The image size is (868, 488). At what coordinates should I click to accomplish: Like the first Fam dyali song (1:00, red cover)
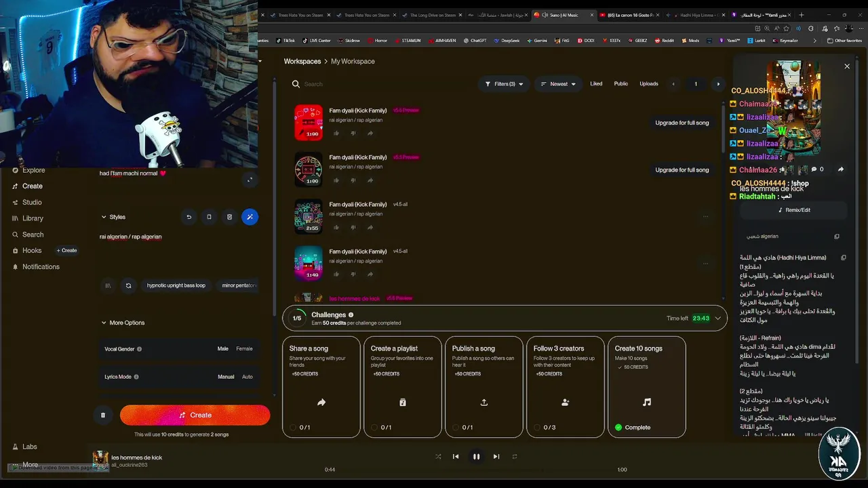[x=336, y=134]
